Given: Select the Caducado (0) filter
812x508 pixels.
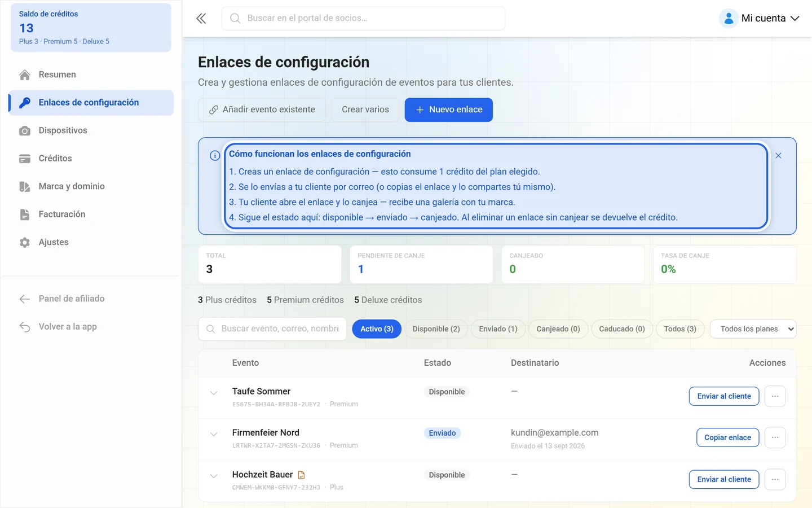Looking at the screenshot, I should coord(622,329).
